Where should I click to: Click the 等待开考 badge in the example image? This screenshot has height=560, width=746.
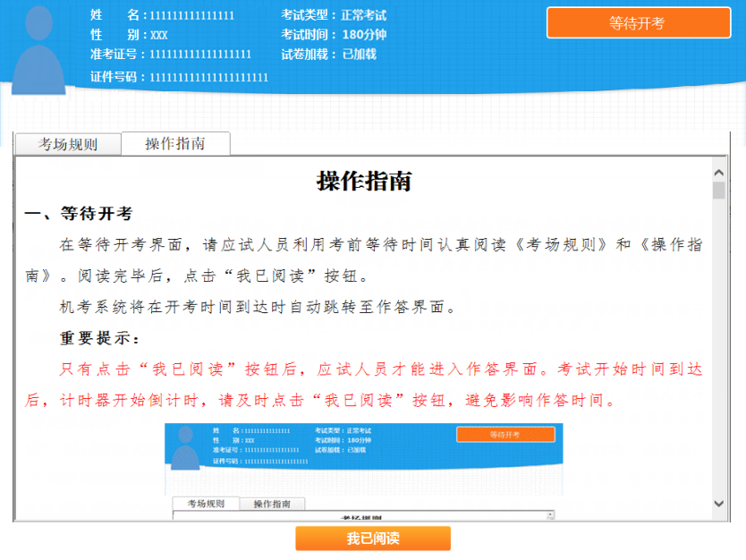[506, 434]
